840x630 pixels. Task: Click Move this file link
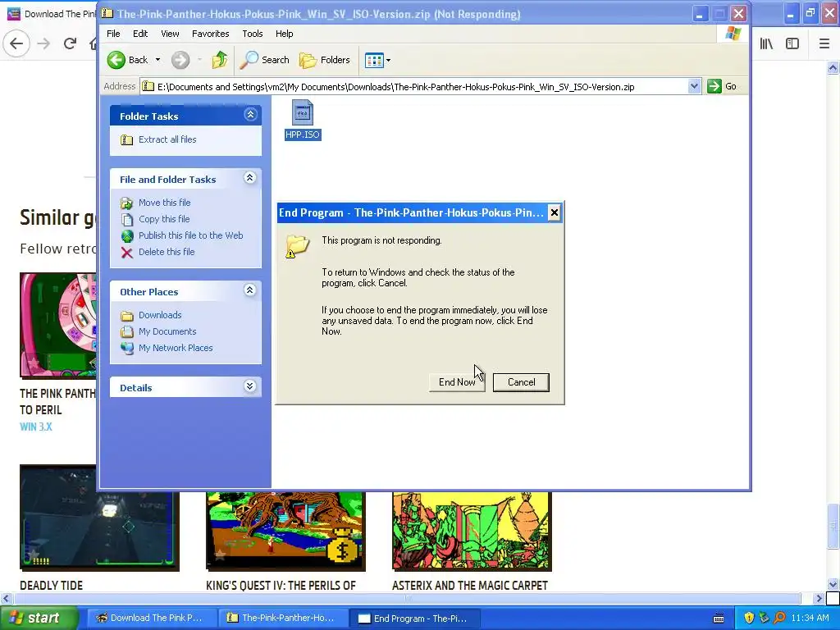pos(164,203)
